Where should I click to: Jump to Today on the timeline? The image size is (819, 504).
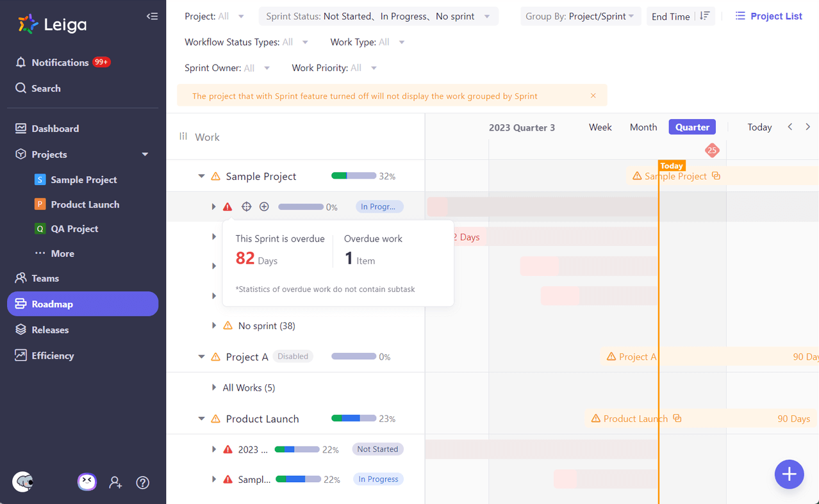pyautogui.click(x=759, y=127)
